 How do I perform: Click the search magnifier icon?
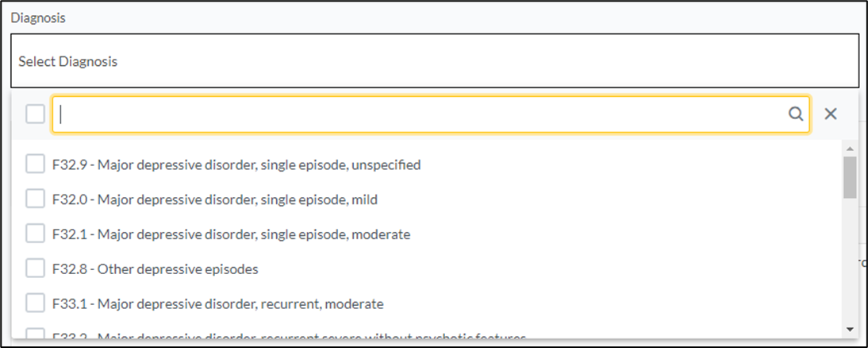[795, 114]
